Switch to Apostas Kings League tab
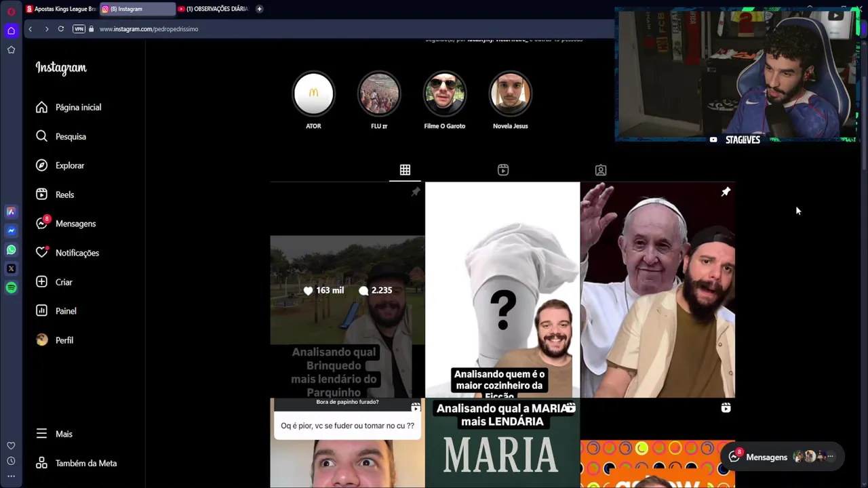Image resolution: width=868 pixels, height=488 pixels. click(x=60, y=9)
